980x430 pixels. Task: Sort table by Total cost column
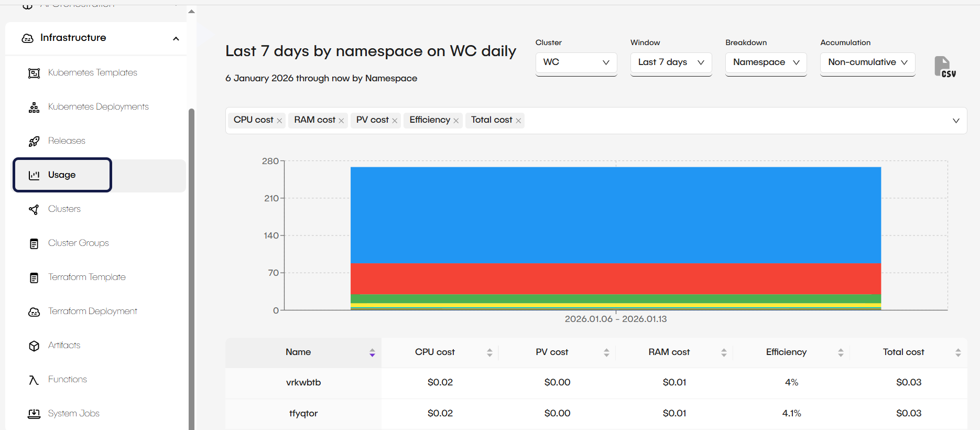tap(958, 352)
